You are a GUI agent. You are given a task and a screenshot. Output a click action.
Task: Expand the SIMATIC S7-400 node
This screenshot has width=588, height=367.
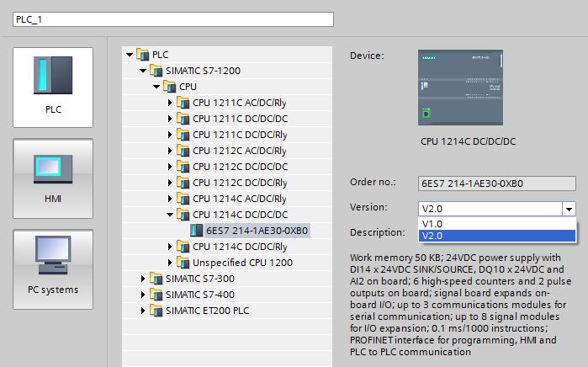tap(143, 295)
